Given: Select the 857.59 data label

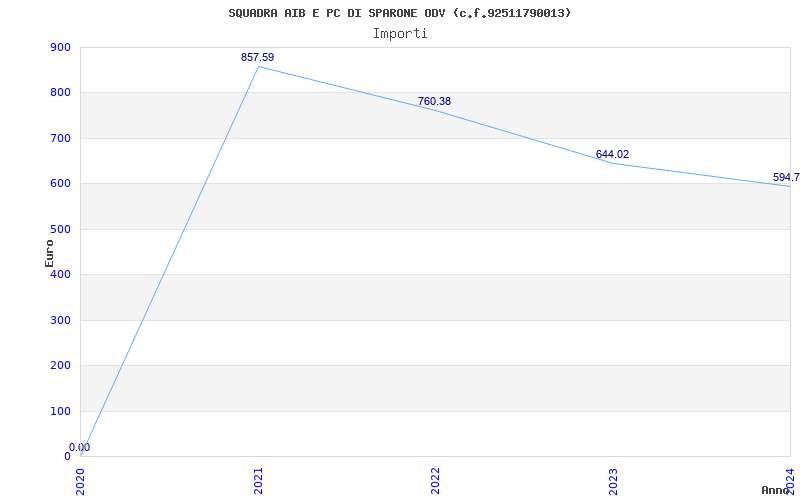Looking at the screenshot, I should (x=258, y=57).
